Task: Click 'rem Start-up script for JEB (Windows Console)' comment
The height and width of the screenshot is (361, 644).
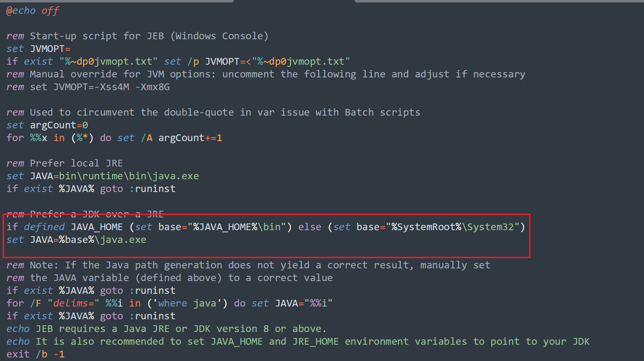Action: click(x=138, y=36)
